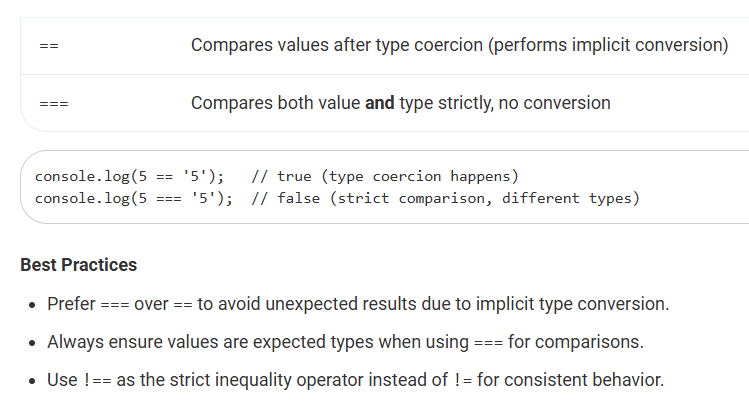
Task: Click 'for consistent behavior' at bullet end
Action: coord(570,380)
